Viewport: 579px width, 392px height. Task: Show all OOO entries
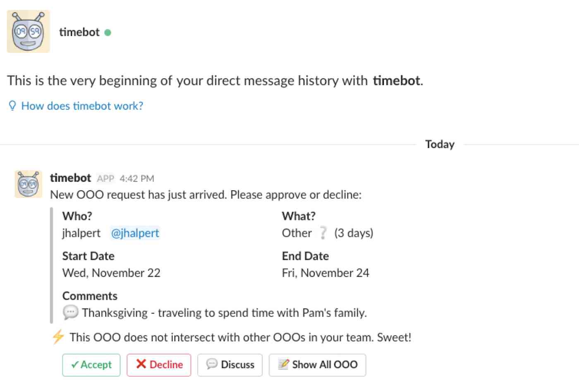tap(317, 365)
